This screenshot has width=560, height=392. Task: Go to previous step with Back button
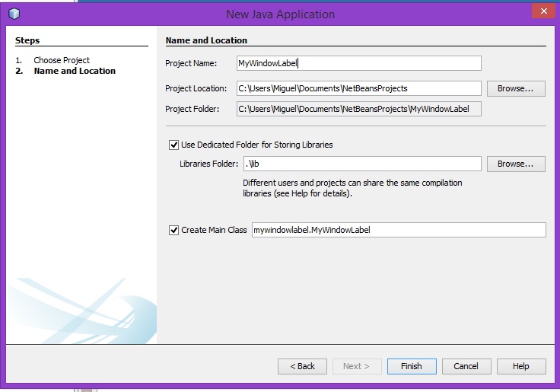pyautogui.click(x=302, y=366)
